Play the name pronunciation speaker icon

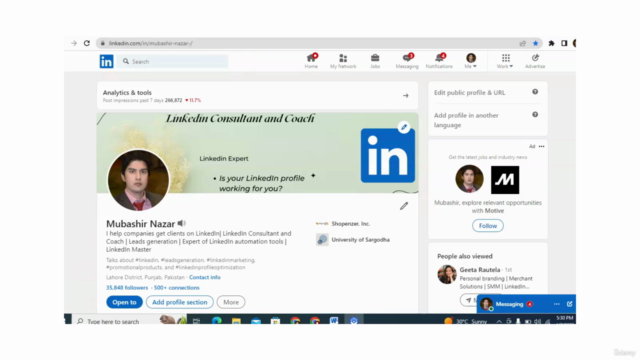(x=182, y=223)
